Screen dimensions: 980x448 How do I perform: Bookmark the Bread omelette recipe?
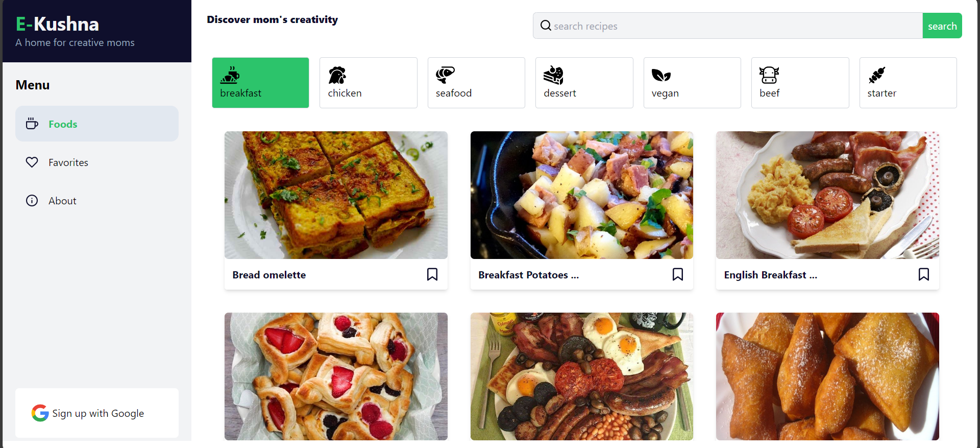[432, 274]
